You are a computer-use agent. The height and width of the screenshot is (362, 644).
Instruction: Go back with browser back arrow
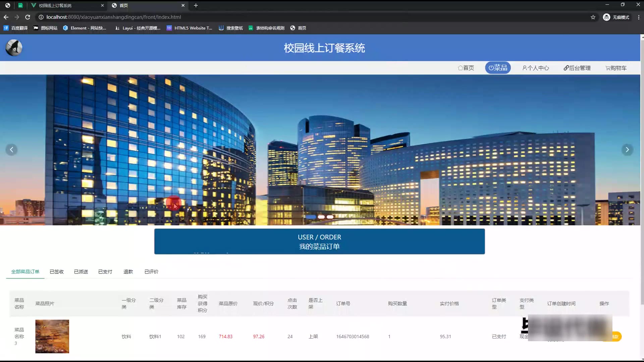pyautogui.click(x=6, y=17)
